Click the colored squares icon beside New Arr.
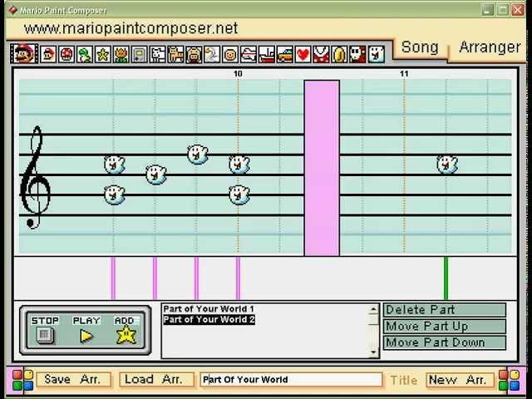This screenshot has width=532, height=399. 510,380
